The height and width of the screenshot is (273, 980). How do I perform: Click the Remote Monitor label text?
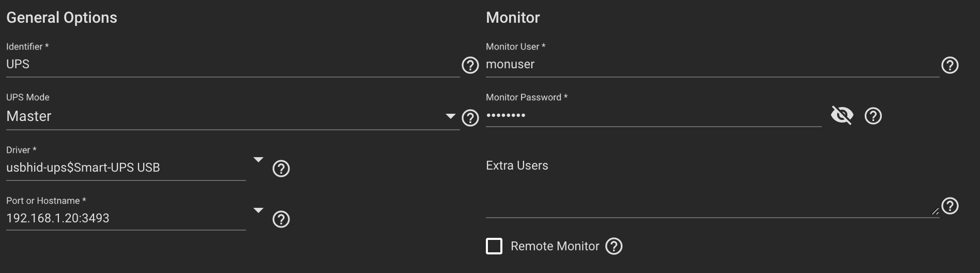(x=555, y=246)
